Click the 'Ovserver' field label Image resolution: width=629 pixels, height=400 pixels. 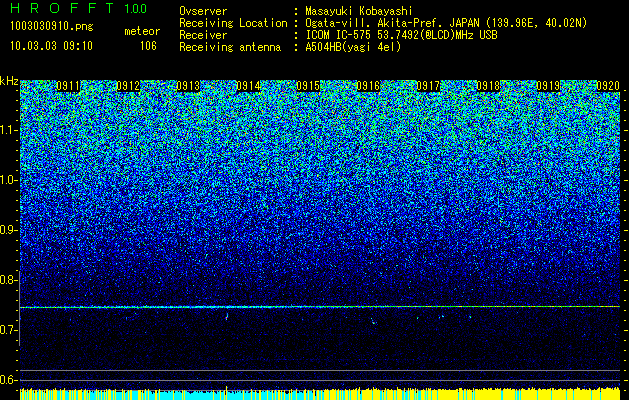point(203,11)
